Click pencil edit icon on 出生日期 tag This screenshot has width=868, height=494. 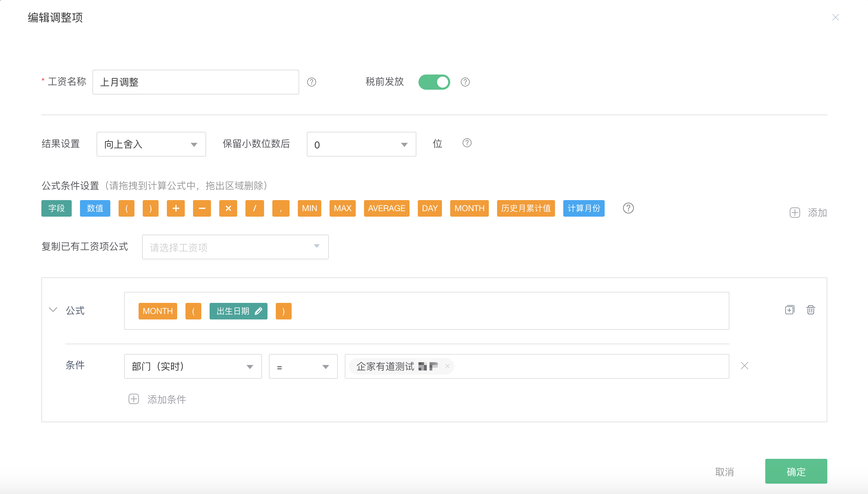(259, 311)
